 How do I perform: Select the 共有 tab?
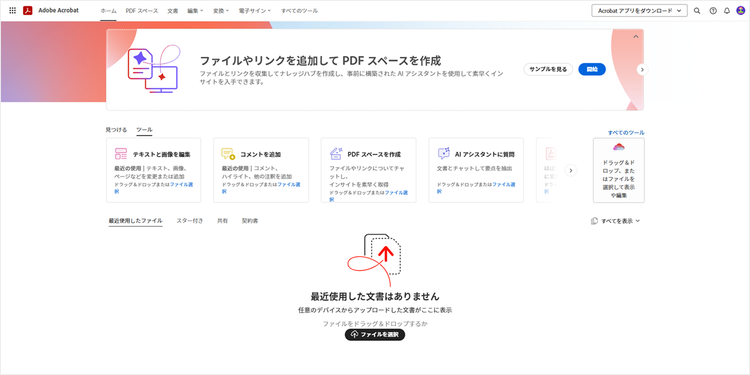pyautogui.click(x=222, y=221)
